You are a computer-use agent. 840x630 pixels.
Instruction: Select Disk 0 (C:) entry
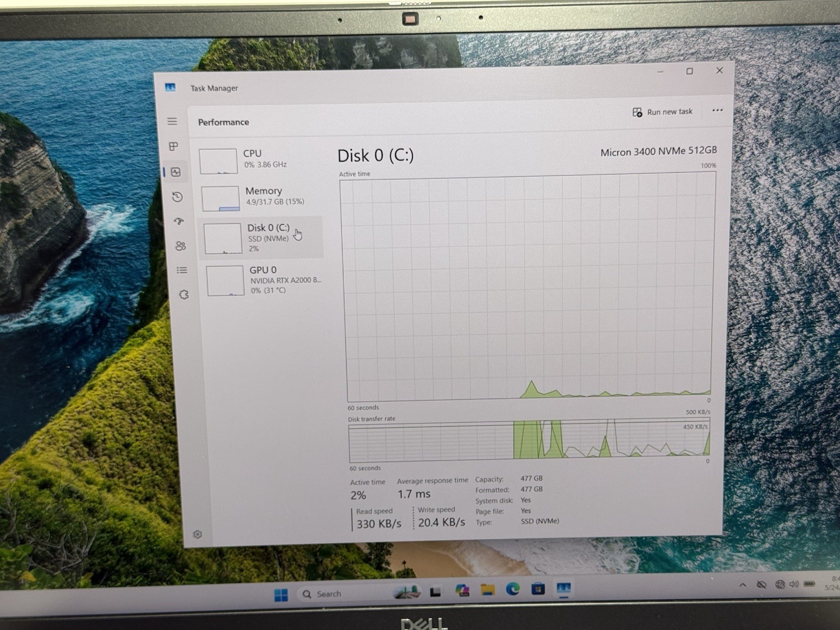(x=261, y=237)
